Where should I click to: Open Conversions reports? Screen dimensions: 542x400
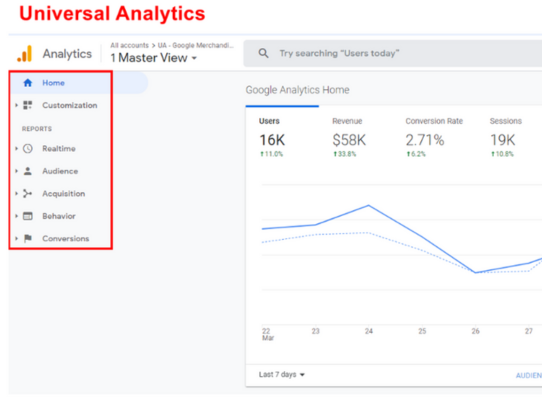(66, 239)
